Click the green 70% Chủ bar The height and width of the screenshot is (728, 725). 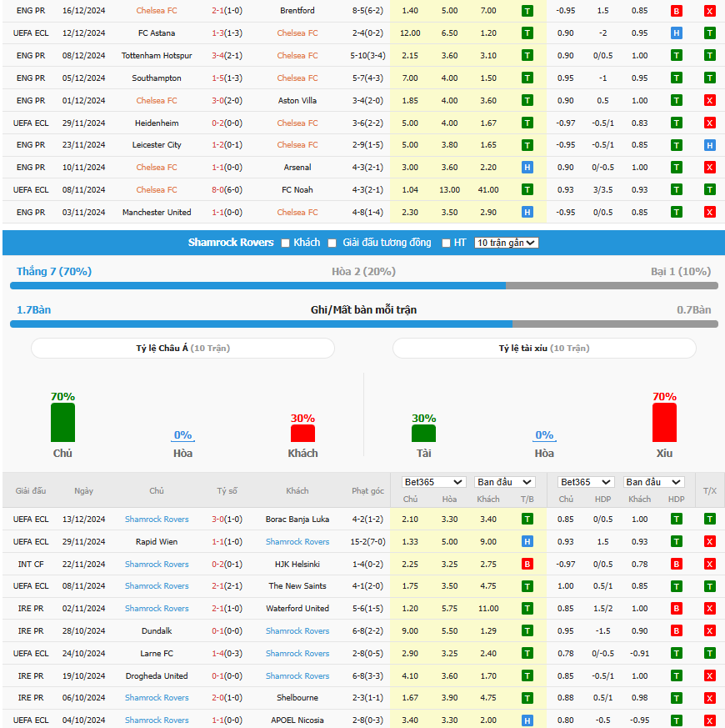click(62, 423)
